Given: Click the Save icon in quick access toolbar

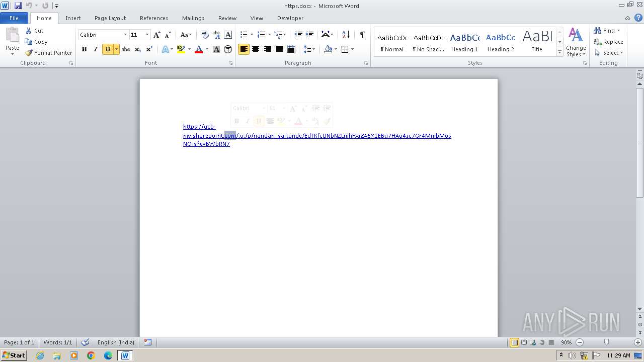Looking at the screenshot, I should (x=18, y=6).
